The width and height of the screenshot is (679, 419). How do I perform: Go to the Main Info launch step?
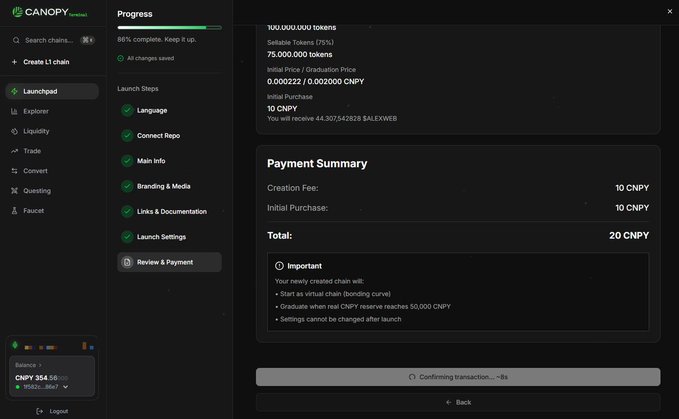point(169,161)
